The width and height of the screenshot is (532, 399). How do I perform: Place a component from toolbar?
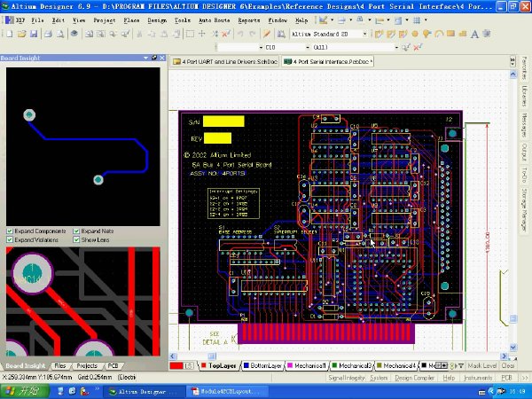(x=487, y=34)
